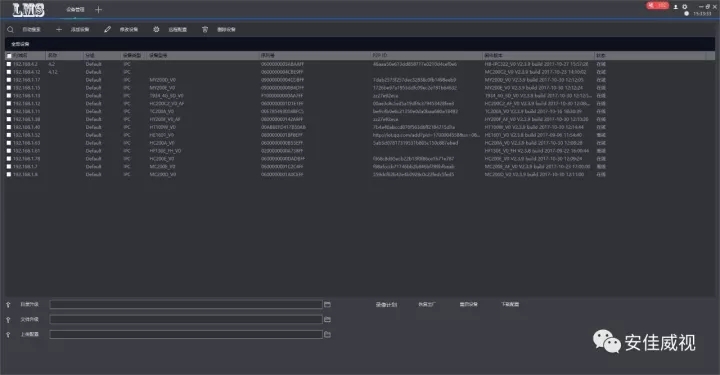Click the trash delete-device icon
Viewport: 720px width, 375px height.
click(x=205, y=29)
